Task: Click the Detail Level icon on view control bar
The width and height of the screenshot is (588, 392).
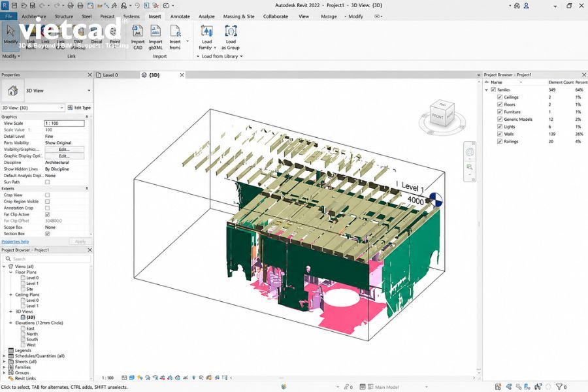Action: tap(124, 378)
